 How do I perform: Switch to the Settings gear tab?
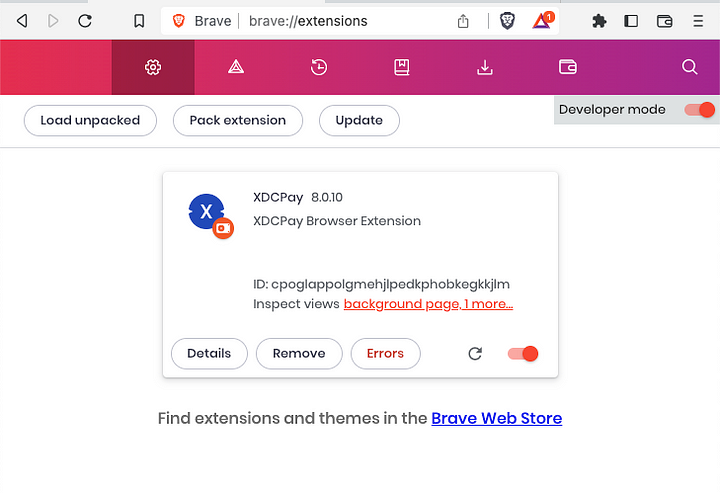[153, 67]
